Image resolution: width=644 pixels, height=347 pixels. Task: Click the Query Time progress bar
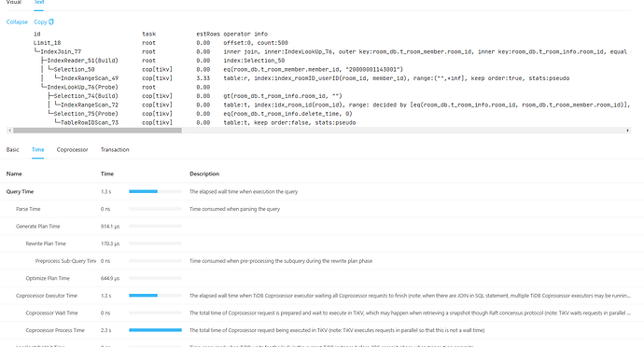(x=155, y=191)
